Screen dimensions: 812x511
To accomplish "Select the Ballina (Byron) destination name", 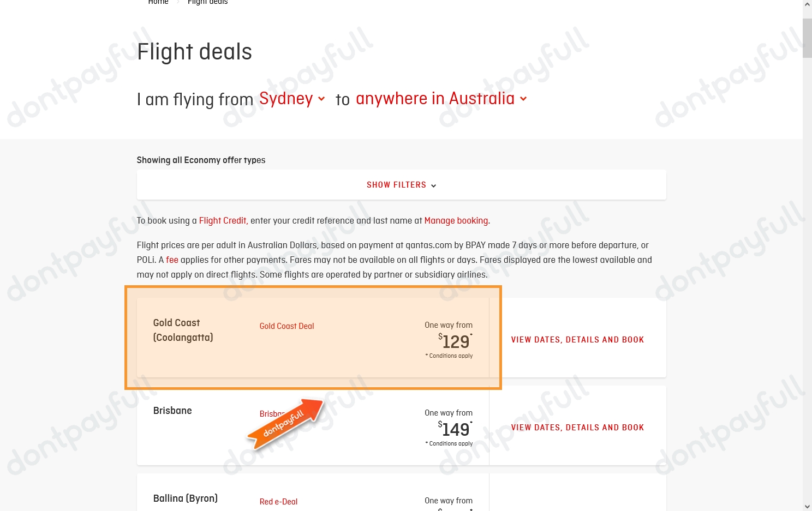I will pyautogui.click(x=185, y=498).
